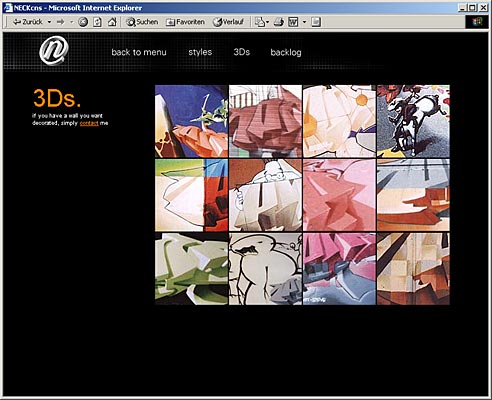The width and height of the screenshot is (492, 400).
Task: Expand the dropdown arrow beside the forward button
Action: pyautogui.click(x=71, y=22)
